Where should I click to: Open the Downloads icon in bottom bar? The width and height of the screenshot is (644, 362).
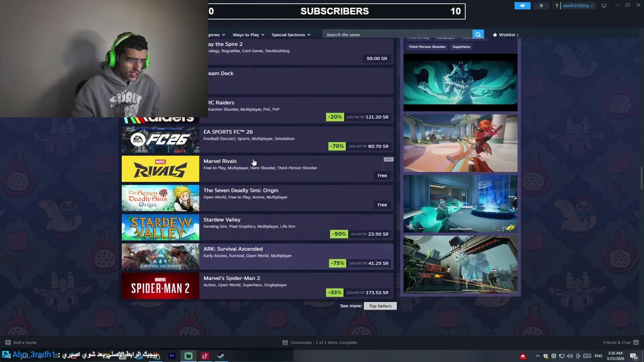(x=285, y=342)
